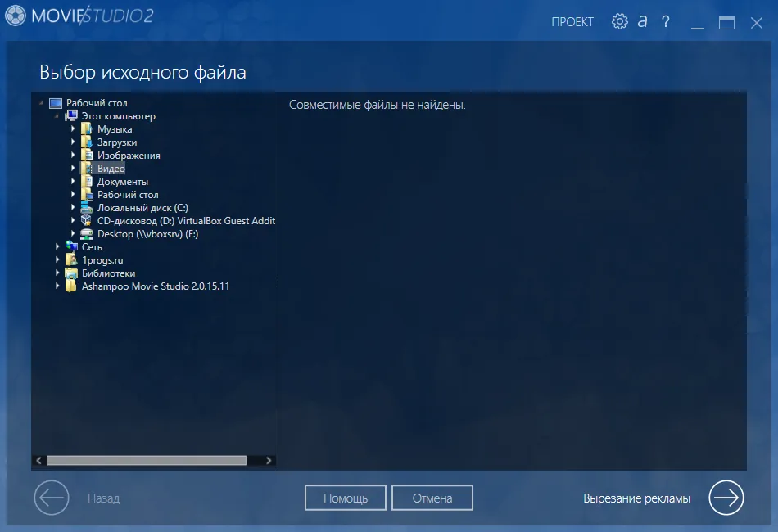Open the ПРОЕКТ menu

point(572,22)
